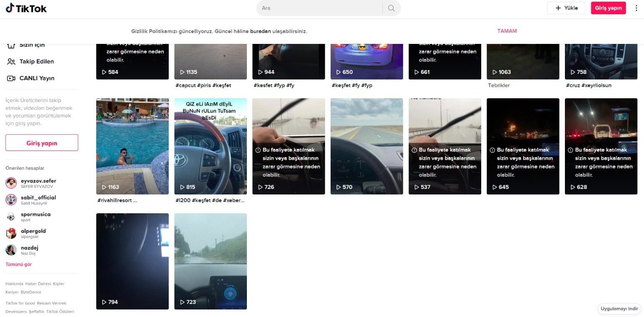Click '#kesfet #fyp #fy' caption
Screen dimensions: 644x317
tap(274, 85)
